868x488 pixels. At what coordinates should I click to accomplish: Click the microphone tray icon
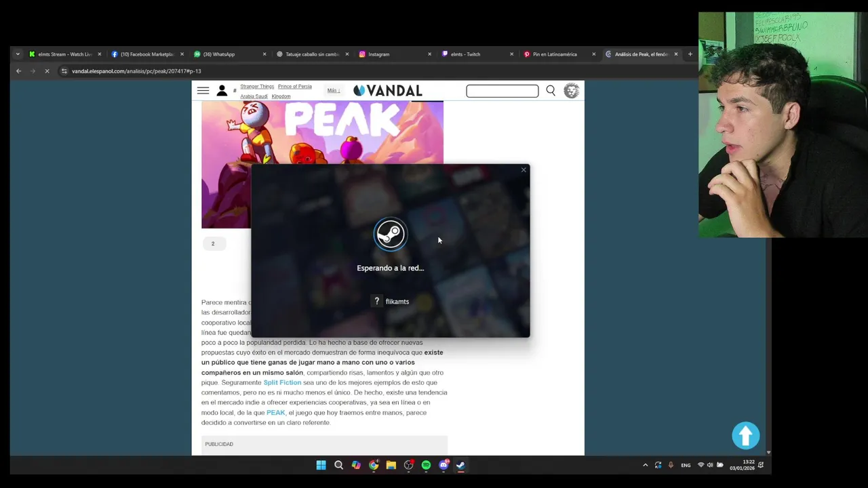[x=671, y=465]
